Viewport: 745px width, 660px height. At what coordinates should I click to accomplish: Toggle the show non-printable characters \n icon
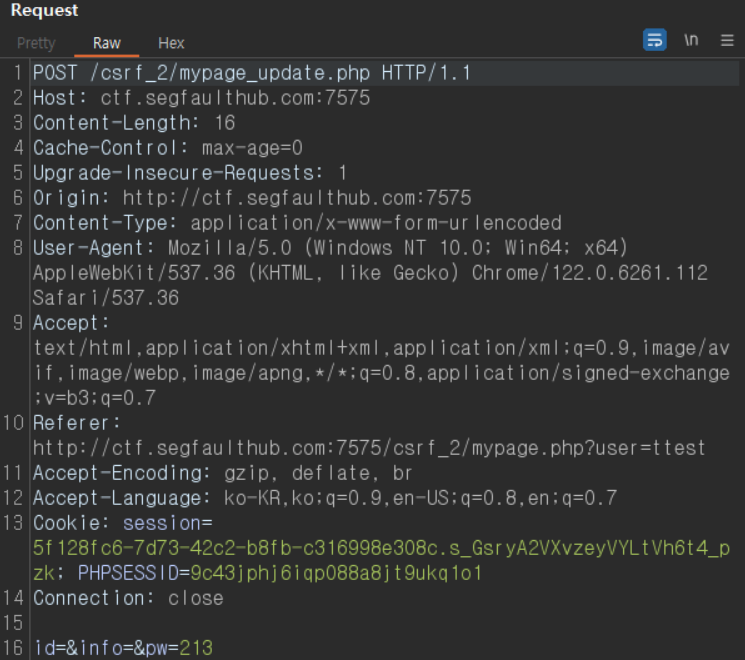tap(691, 40)
